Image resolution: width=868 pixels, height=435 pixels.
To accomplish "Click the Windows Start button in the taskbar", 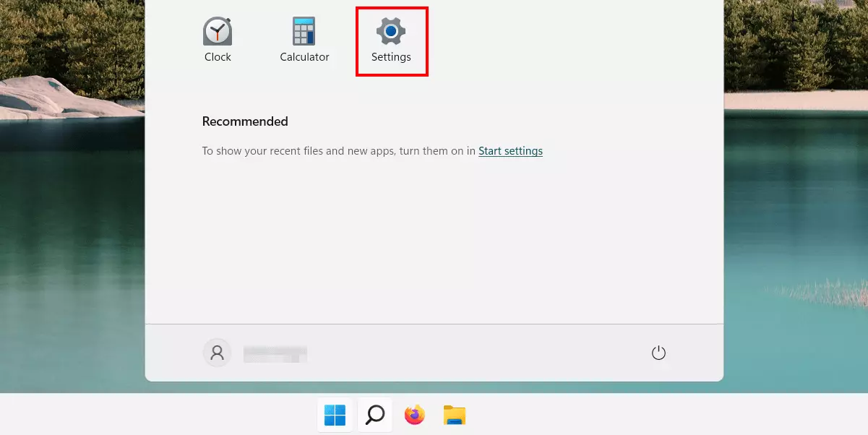I will tap(335, 415).
